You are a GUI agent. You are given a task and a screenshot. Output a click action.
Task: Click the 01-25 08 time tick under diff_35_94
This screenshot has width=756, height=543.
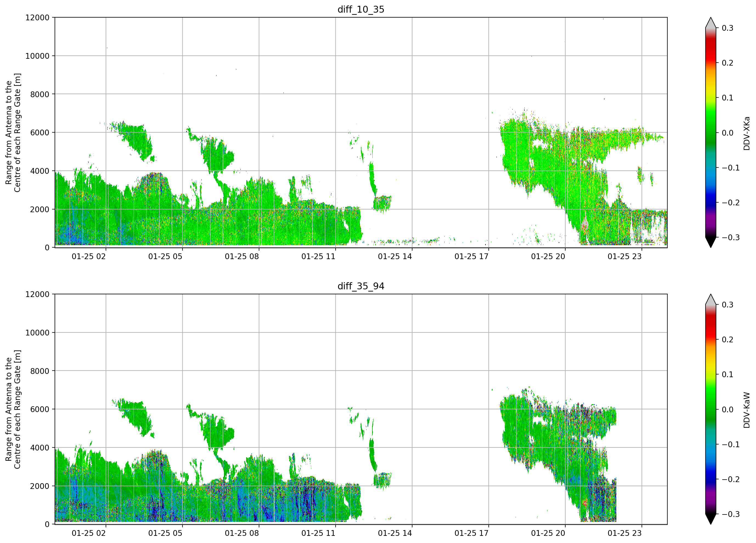(x=242, y=533)
